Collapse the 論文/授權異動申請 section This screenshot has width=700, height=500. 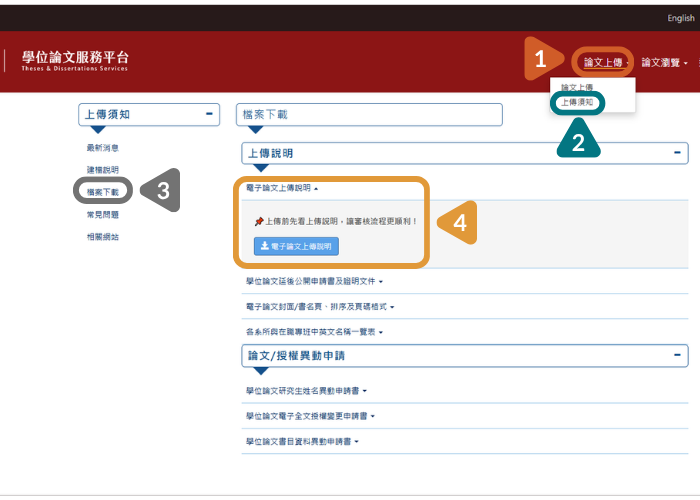coord(677,355)
